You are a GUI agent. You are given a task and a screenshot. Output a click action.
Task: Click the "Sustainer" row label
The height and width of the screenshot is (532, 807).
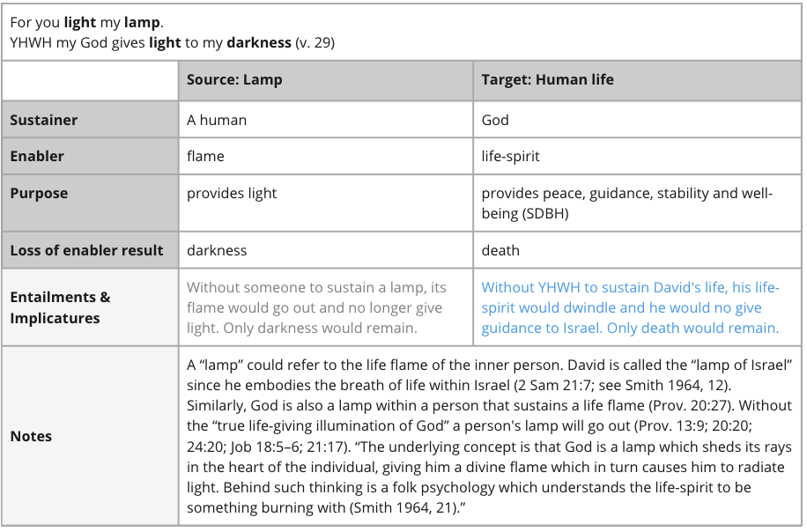tap(44, 120)
